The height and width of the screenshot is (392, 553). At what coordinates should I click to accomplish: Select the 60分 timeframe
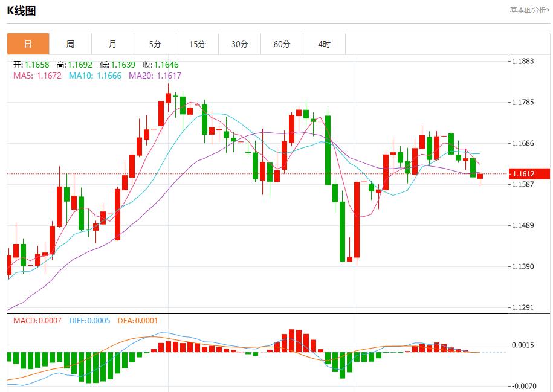282,44
